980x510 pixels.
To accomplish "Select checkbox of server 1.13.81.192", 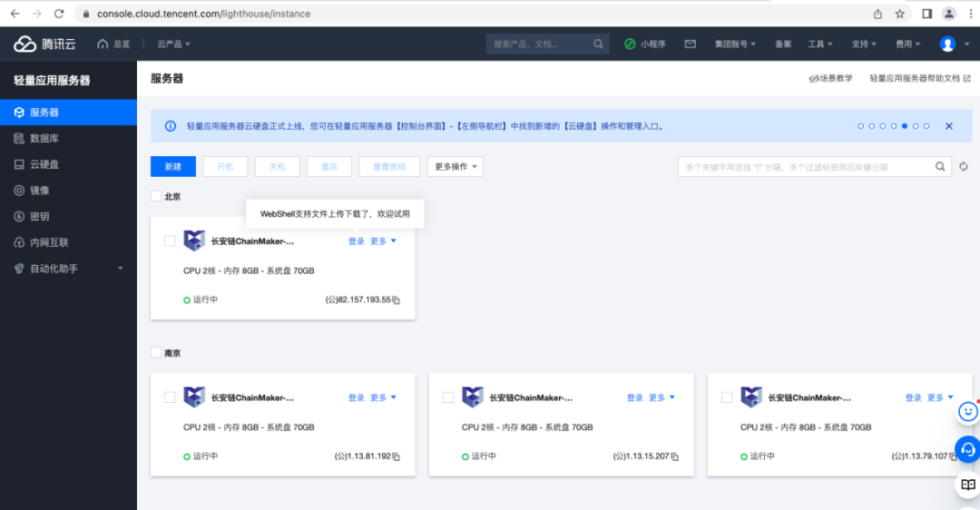I will point(170,397).
